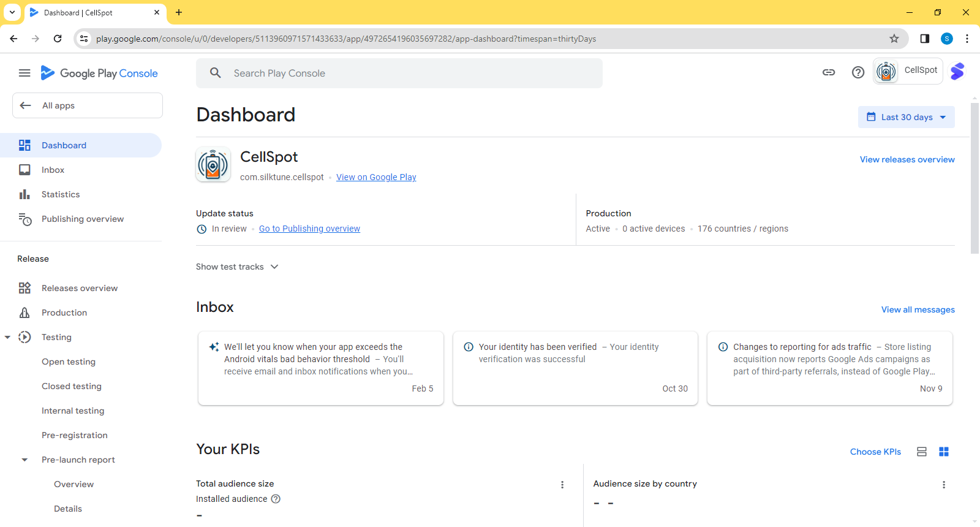Screen dimensions: 980x527
Task: Click the Inbox icon in sidebar
Action: point(24,170)
